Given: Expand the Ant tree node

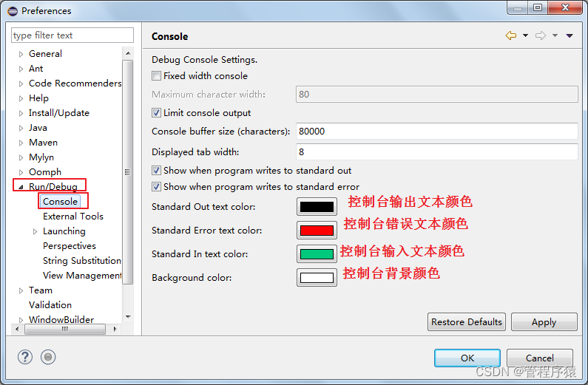Looking at the screenshot, I should [x=21, y=69].
